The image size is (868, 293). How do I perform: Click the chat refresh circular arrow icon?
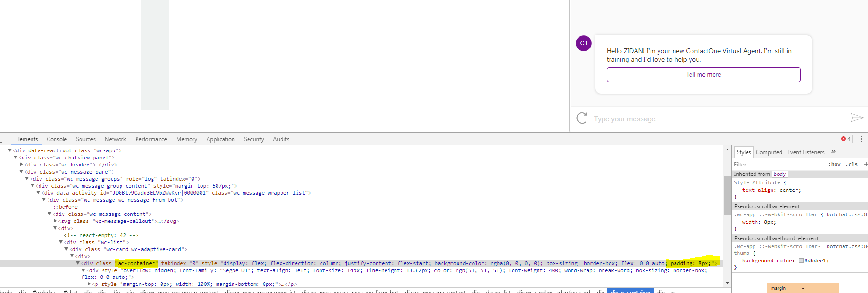(x=582, y=118)
